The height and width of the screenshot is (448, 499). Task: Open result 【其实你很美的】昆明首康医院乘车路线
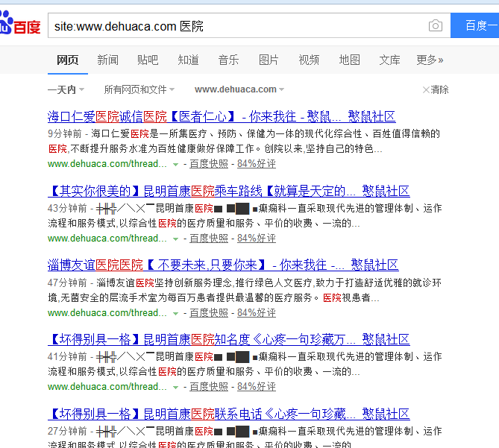coord(228,191)
